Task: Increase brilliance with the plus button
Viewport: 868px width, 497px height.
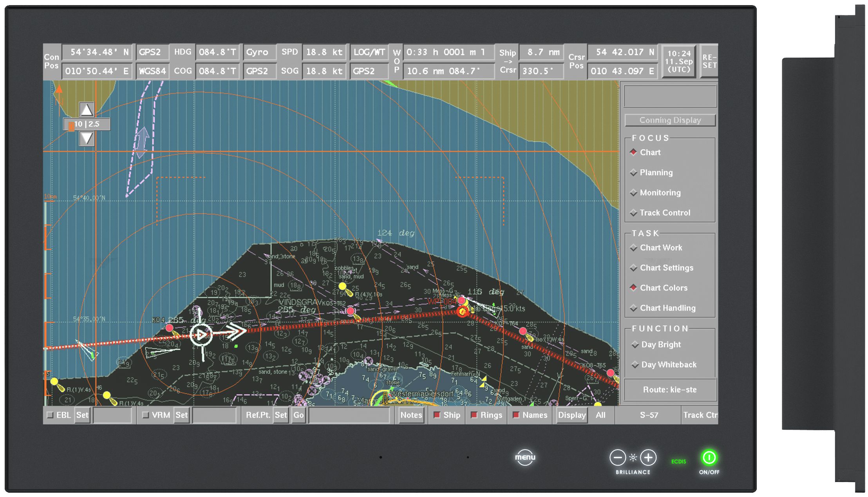Action: (x=648, y=457)
